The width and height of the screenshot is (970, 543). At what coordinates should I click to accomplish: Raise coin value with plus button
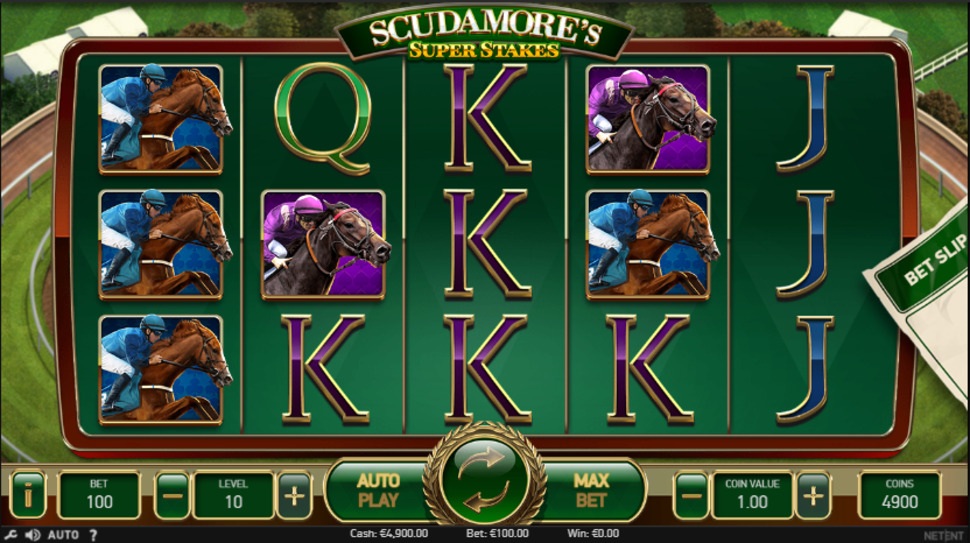(x=812, y=495)
